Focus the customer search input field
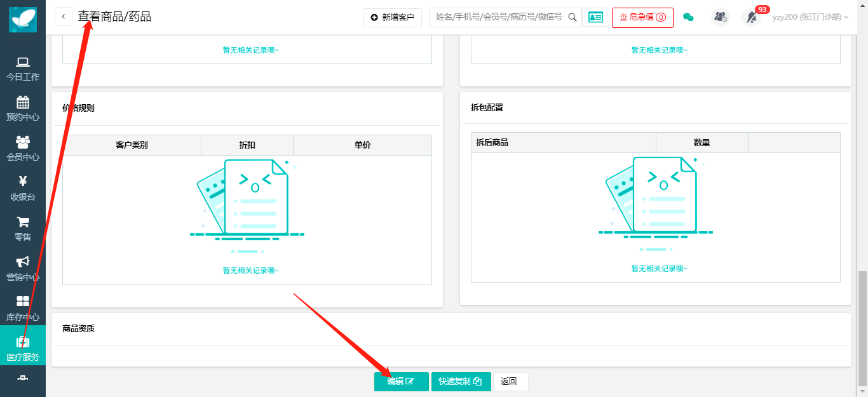This screenshot has width=868, height=397. (x=499, y=17)
